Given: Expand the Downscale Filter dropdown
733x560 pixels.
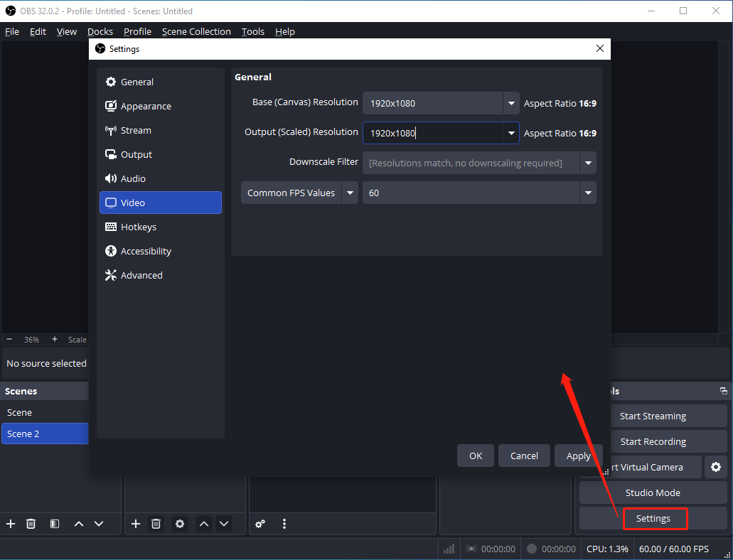Looking at the screenshot, I should (x=588, y=163).
